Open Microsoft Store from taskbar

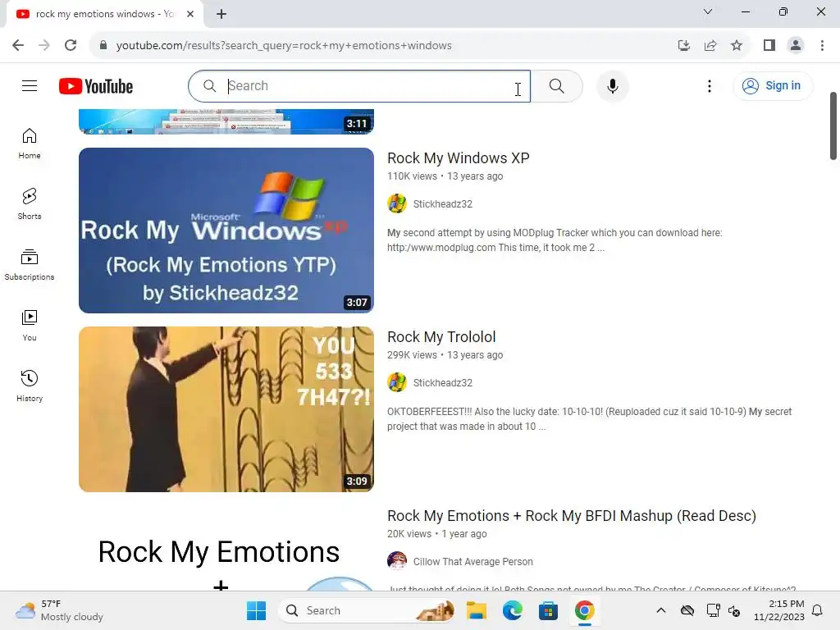[x=548, y=610]
